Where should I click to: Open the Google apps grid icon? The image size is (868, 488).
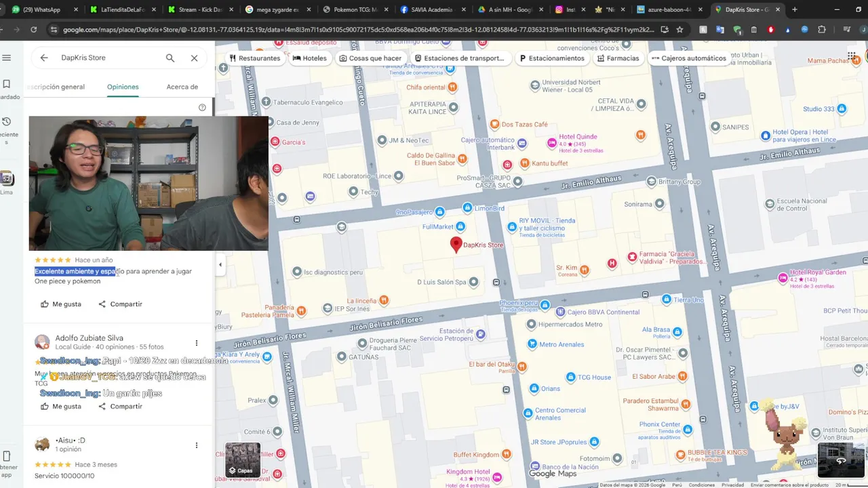pyautogui.click(x=852, y=57)
